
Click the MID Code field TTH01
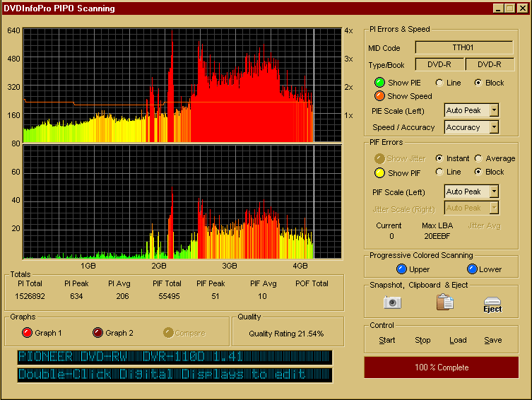pyautogui.click(x=463, y=48)
